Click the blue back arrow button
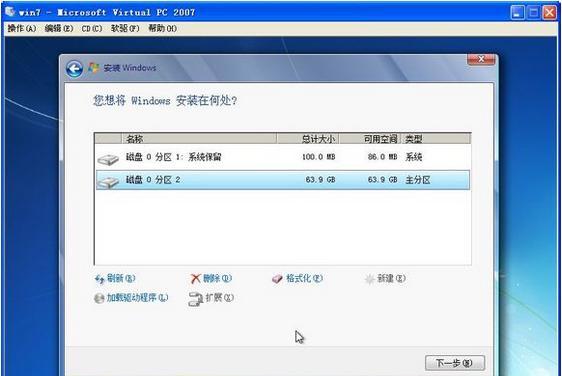The width and height of the screenshot is (562, 376). tap(75, 68)
